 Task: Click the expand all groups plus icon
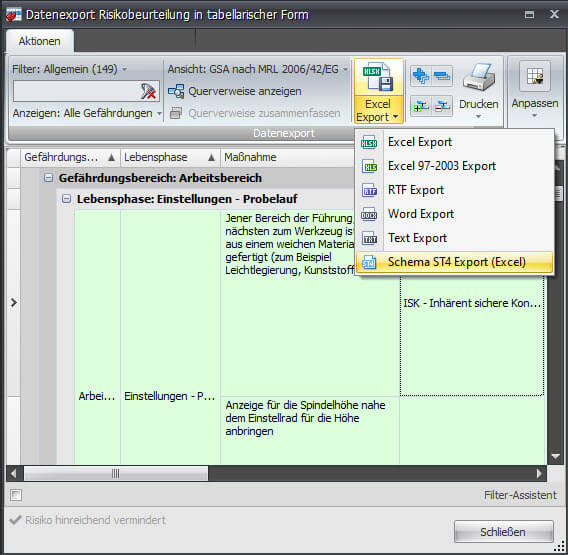point(421,76)
